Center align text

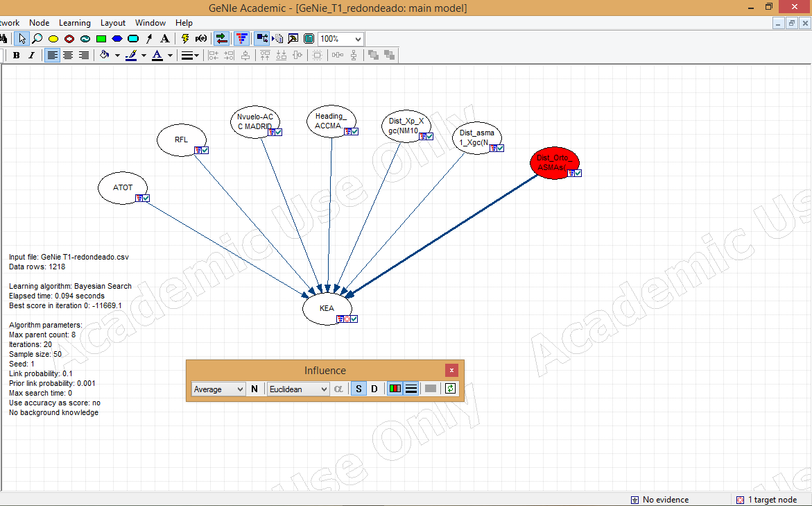click(68, 55)
